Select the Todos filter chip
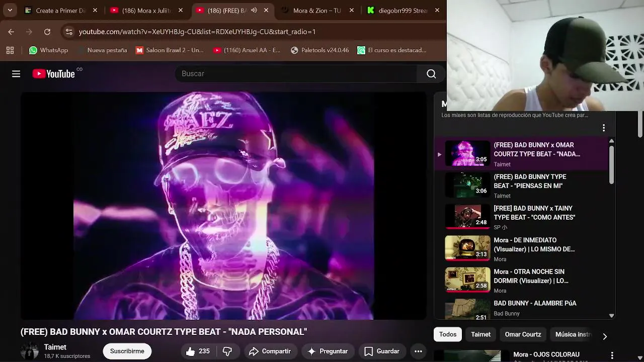 tap(448, 334)
